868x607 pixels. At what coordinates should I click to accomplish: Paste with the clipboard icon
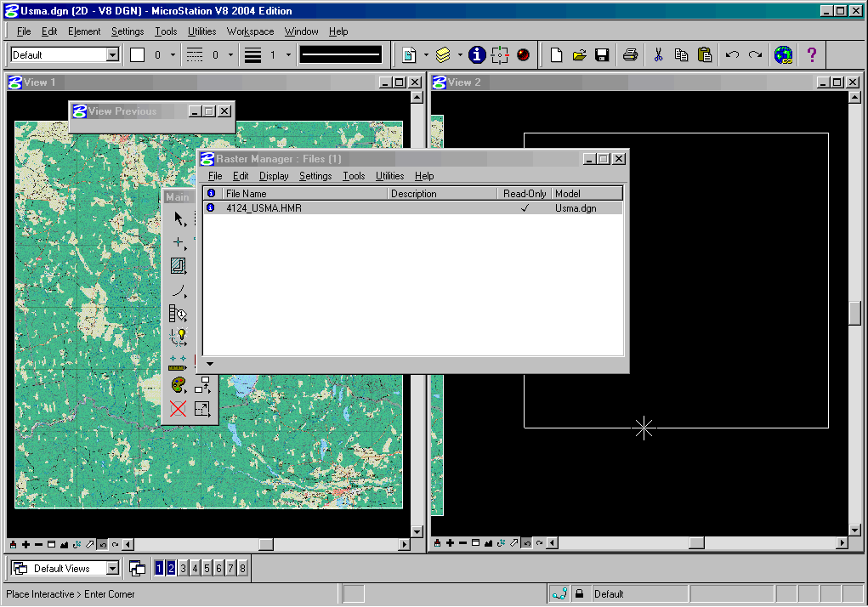tap(705, 54)
